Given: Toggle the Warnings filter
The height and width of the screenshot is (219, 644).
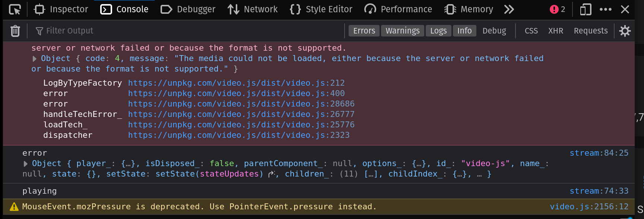Looking at the screenshot, I should [x=402, y=31].
